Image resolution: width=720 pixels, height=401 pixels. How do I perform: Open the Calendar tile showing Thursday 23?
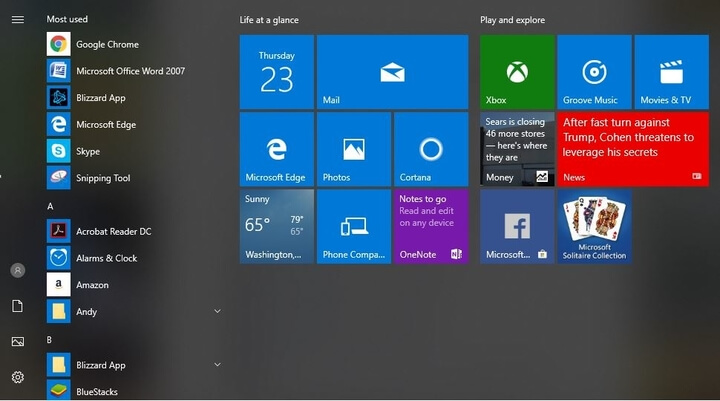276,72
